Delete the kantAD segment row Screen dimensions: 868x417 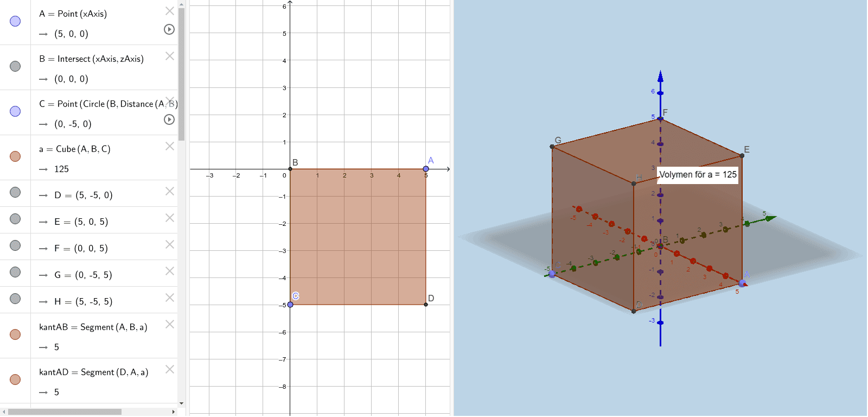tap(170, 369)
